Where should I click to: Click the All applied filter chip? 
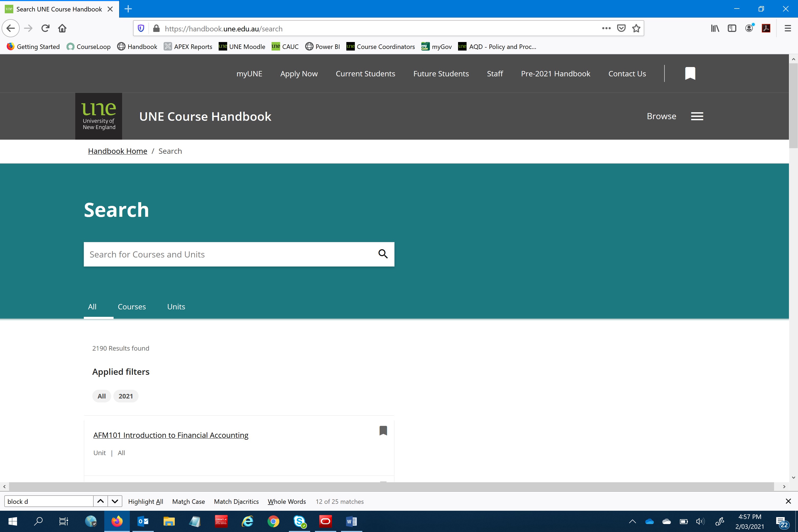click(x=101, y=396)
